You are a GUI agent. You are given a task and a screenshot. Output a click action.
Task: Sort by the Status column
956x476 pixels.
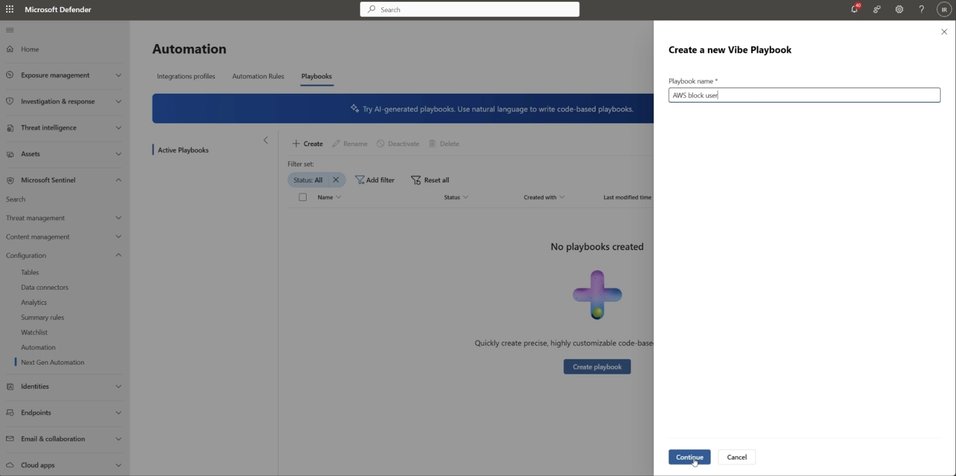pyautogui.click(x=456, y=197)
